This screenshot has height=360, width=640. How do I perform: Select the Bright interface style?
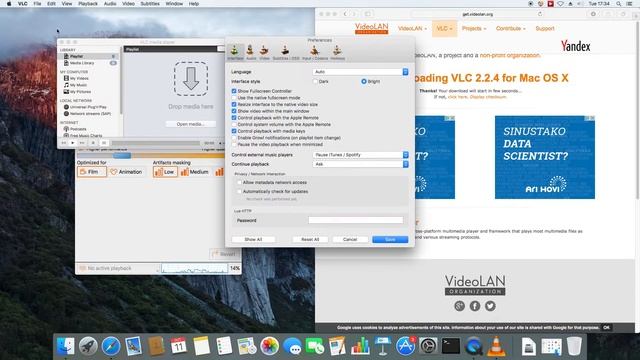pos(364,82)
